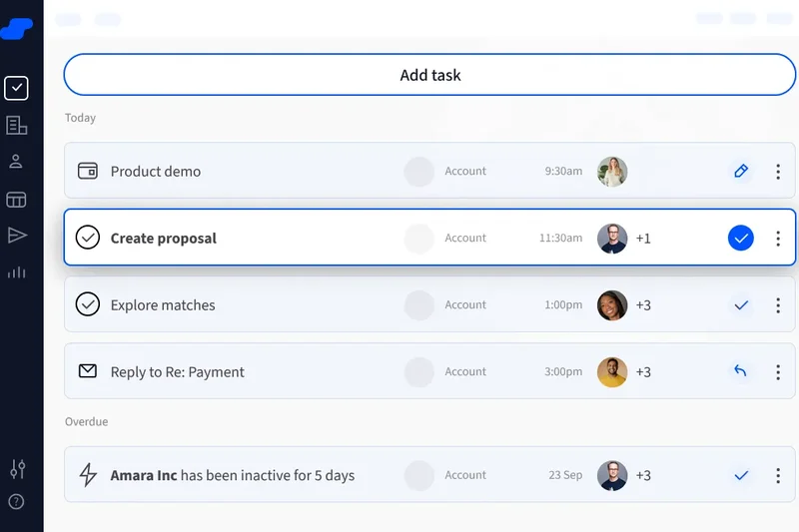Mark the Amara Inc inactive task done
Viewport: 799px width, 532px height.
tap(741, 475)
